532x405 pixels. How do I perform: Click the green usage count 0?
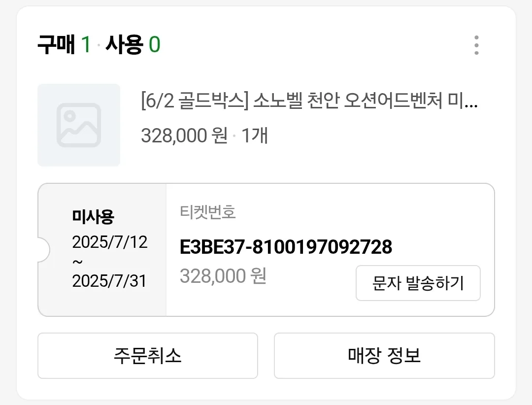pyautogui.click(x=154, y=44)
